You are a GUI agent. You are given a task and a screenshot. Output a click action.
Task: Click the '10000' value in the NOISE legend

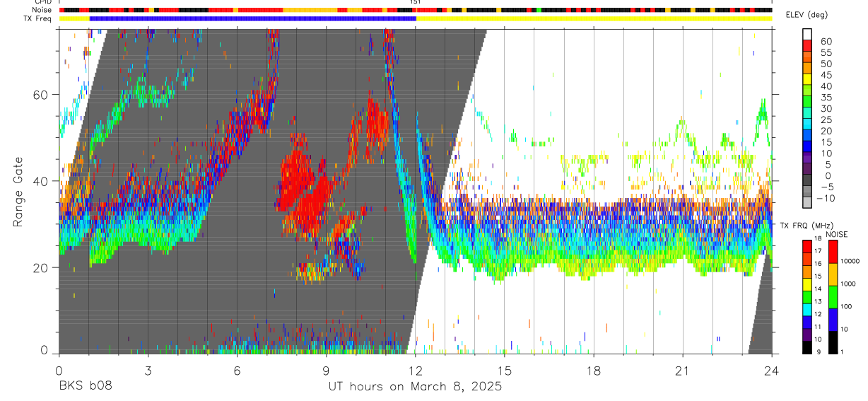[x=850, y=262]
